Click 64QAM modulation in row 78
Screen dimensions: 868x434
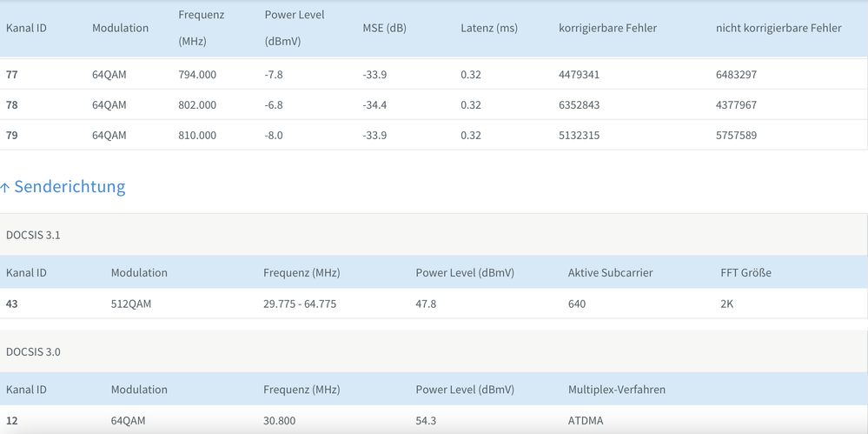[x=109, y=104]
